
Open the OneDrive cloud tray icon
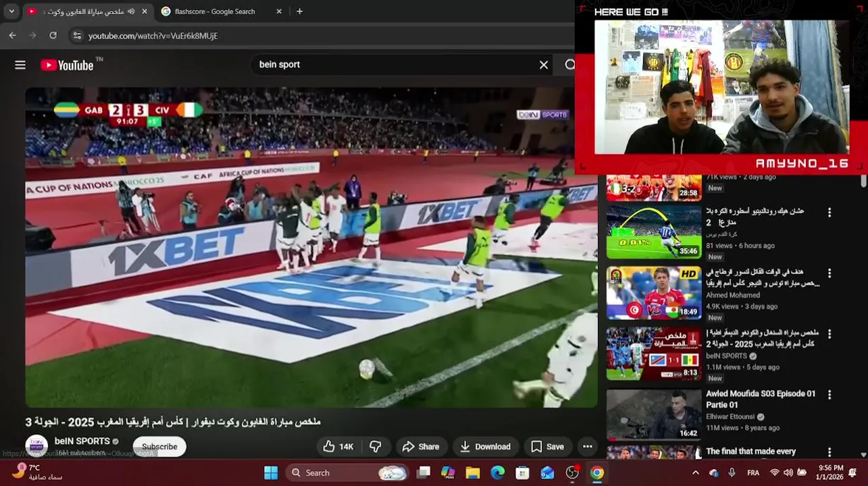714,473
